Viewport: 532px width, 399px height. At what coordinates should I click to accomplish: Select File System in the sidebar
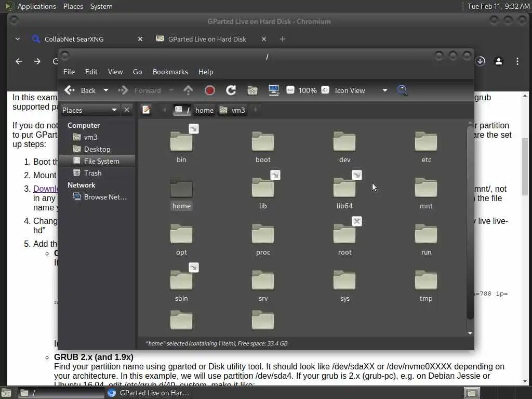pyautogui.click(x=97, y=161)
